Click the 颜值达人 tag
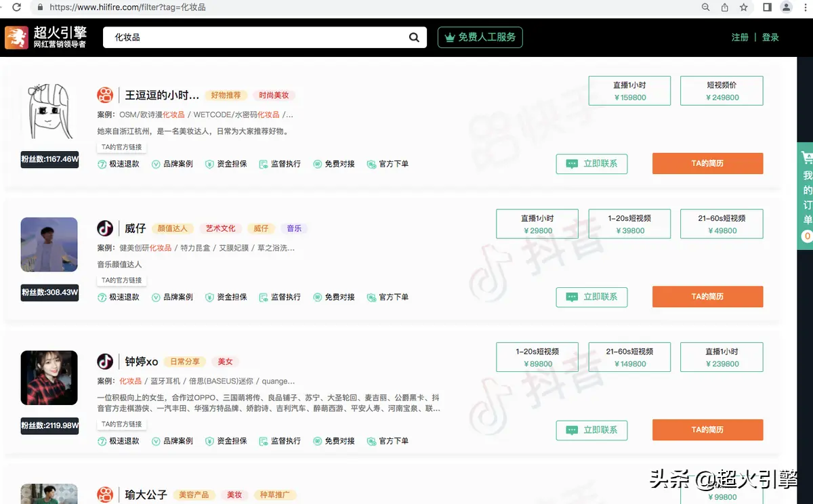 click(172, 229)
